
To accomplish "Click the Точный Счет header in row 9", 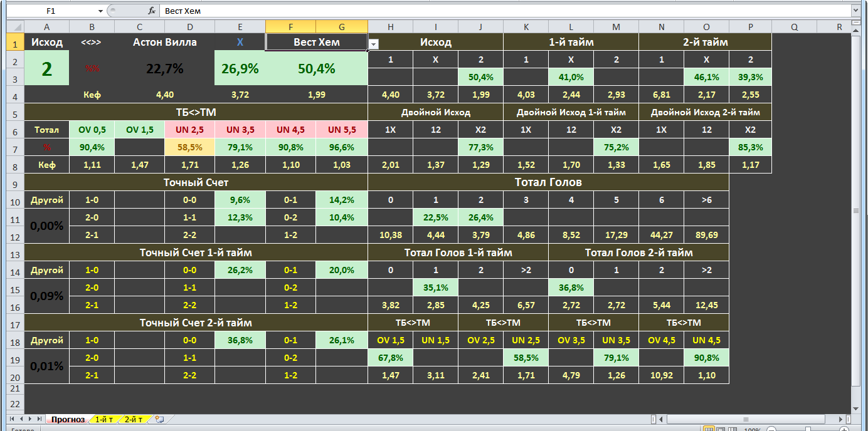I will (196, 183).
